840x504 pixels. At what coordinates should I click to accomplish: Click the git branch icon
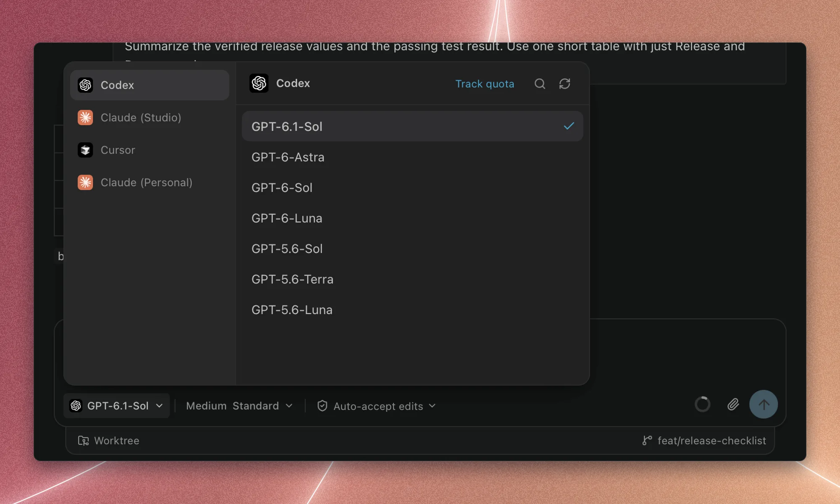tap(647, 441)
